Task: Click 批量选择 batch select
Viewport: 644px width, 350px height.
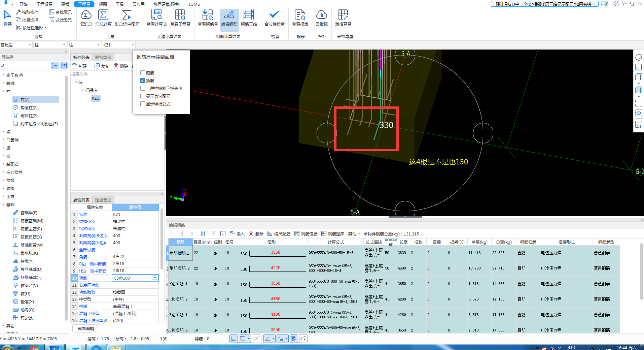Action: 27,20
